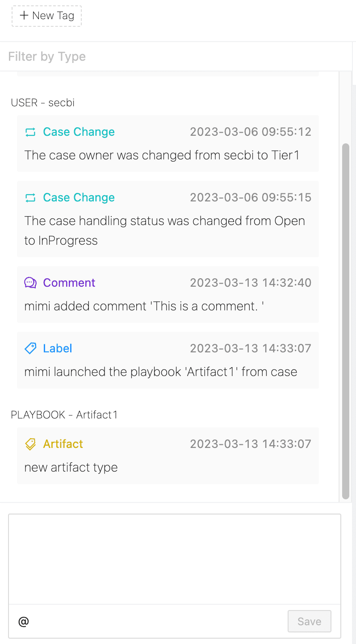Select the case handling status change entry
This screenshot has width=356, height=644.
[x=168, y=219]
